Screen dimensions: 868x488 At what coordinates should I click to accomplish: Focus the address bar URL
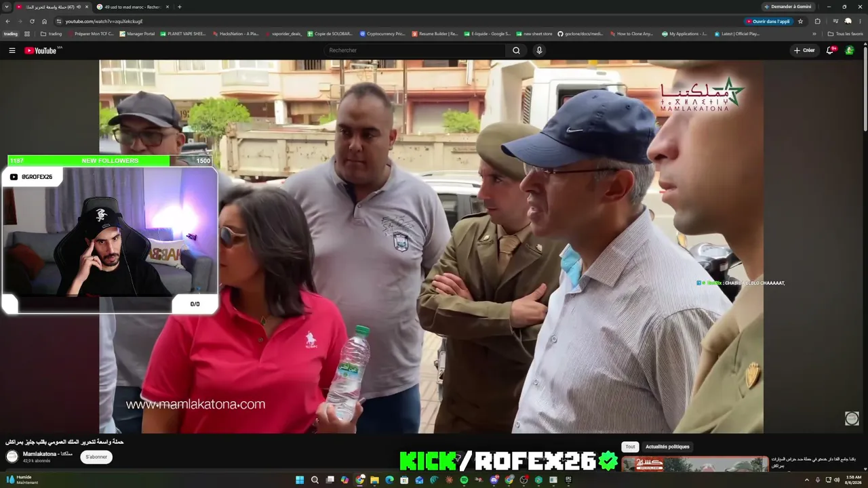pyautogui.click(x=104, y=21)
